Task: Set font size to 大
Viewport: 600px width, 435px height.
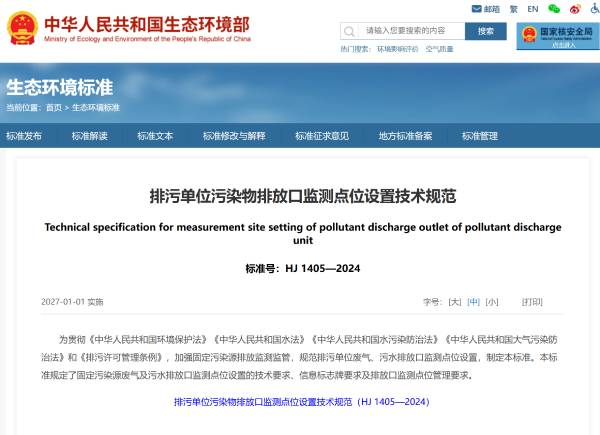Action: point(455,302)
